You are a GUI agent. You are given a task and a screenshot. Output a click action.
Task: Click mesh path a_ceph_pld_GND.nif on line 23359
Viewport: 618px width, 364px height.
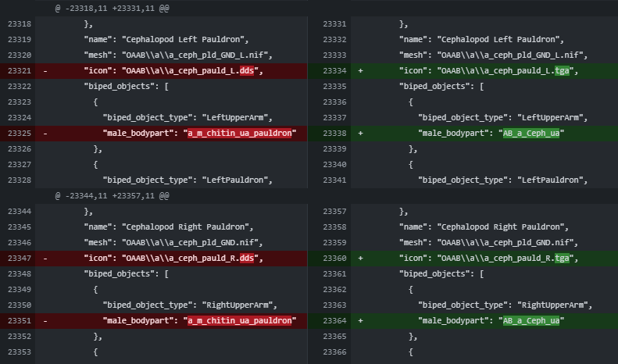[x=505, y=243]
